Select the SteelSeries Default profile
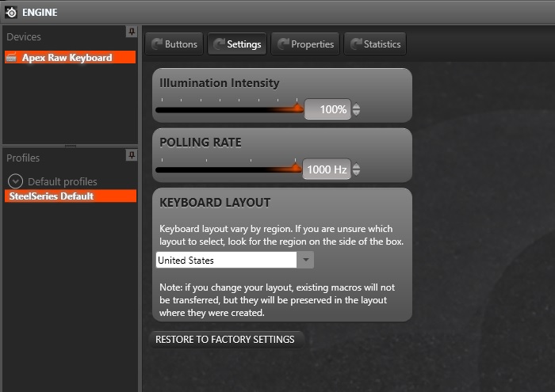This screenshot has height=392, width=555. point(71,196)
